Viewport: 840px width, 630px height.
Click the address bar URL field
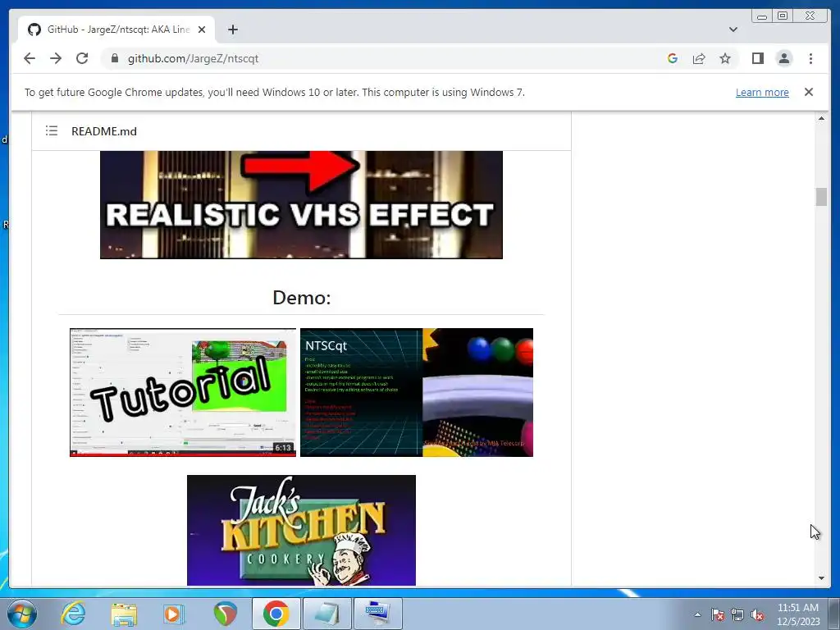(375, 58)
